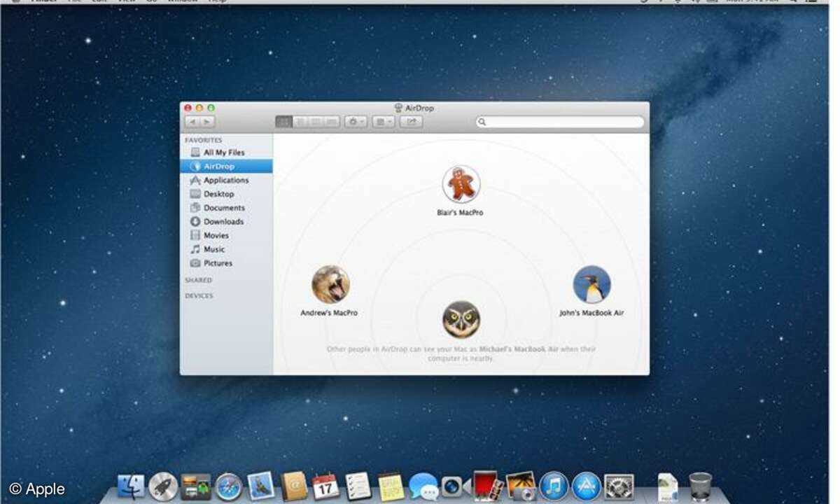Open Launchpad rocket icon in Dock
840x504 pixels.
(x=163, y=486)
